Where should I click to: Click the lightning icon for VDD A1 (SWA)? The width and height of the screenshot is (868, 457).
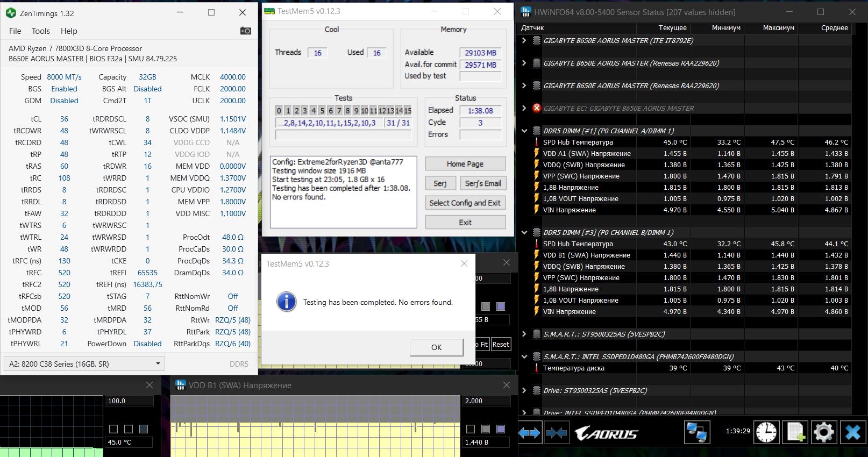point(536,153)
